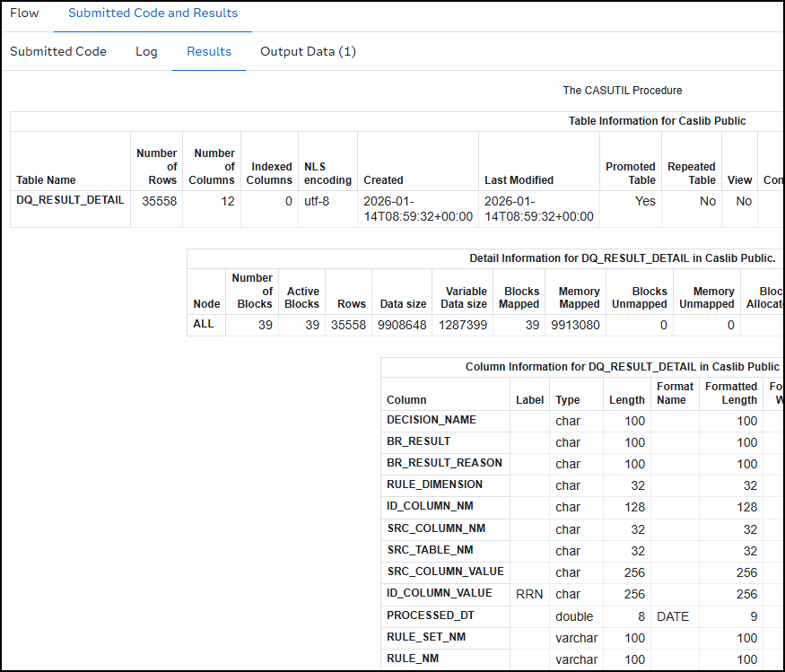785x672 pixels.
Task: Click the 'Column Information for DQ_RESULT_DETAIL' heading
Action: pos(623,367)
